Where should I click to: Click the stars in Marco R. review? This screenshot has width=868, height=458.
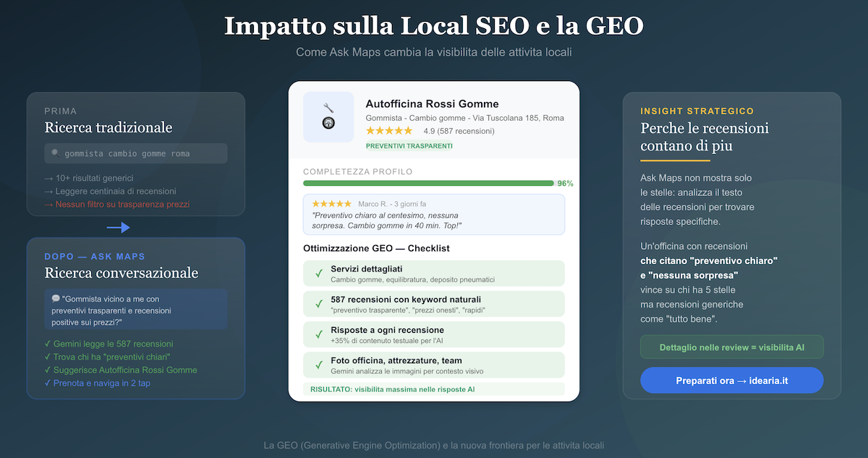pos(331,204)
